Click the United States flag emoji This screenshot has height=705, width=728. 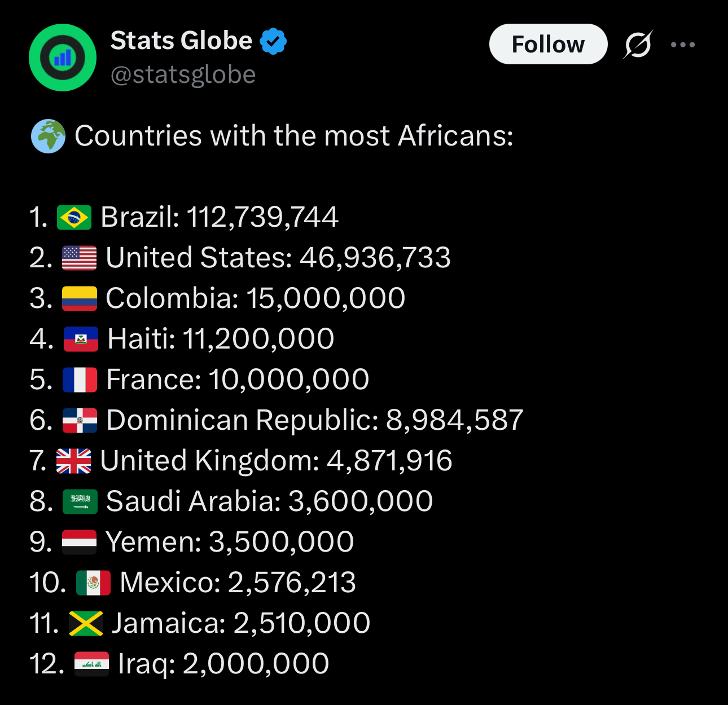pyautogui.click(x=79, y=258)
